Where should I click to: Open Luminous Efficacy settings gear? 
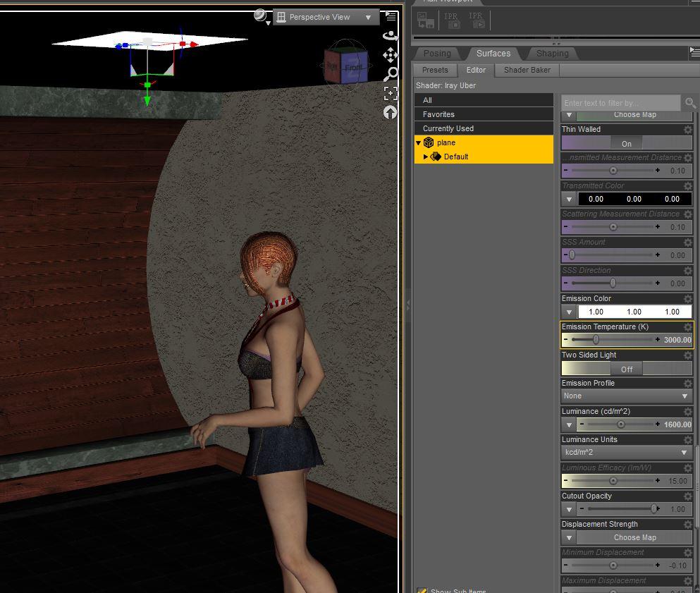(688, 468)
